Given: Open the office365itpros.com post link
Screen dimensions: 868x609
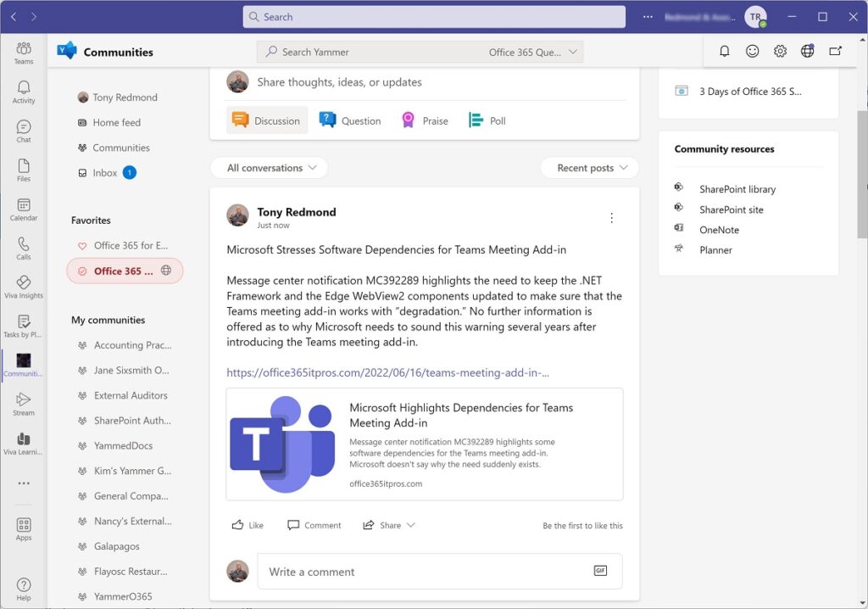Looking at the screenshot, I should pos(387,373).
